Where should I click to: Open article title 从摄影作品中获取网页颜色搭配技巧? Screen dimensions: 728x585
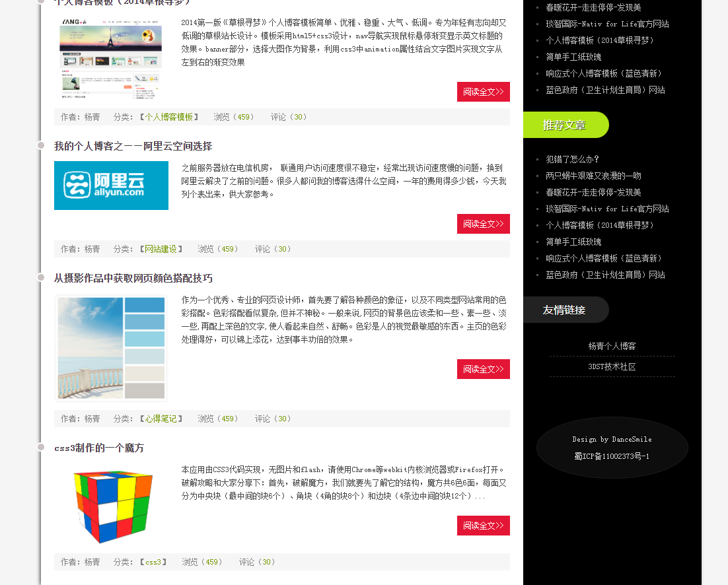[133, 278]
